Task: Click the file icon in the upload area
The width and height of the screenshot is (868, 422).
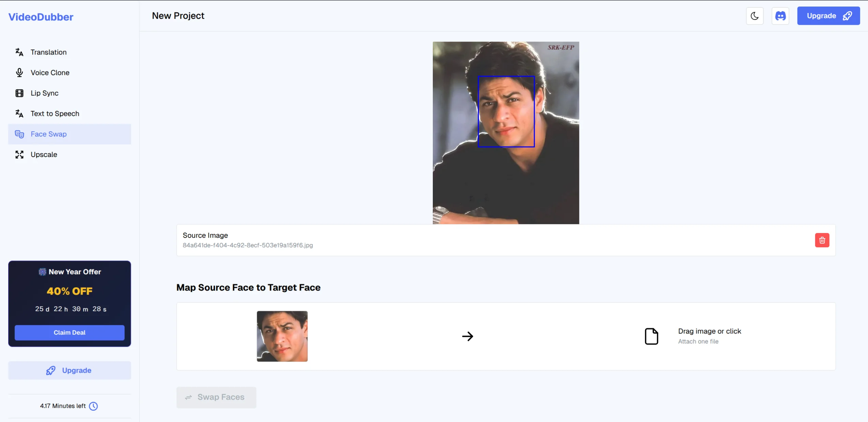Action: [x=651, y=336]
